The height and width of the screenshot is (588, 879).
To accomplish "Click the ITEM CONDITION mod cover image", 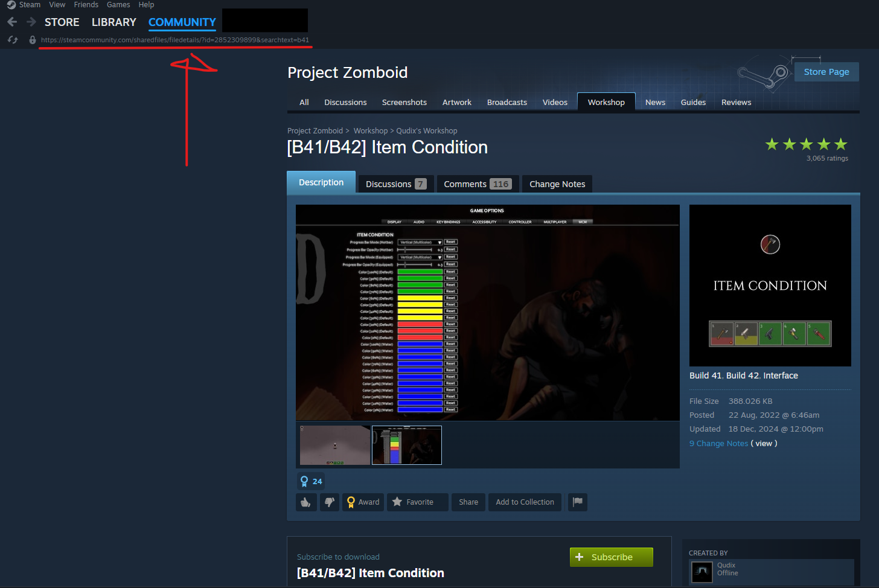I will 770,286.
